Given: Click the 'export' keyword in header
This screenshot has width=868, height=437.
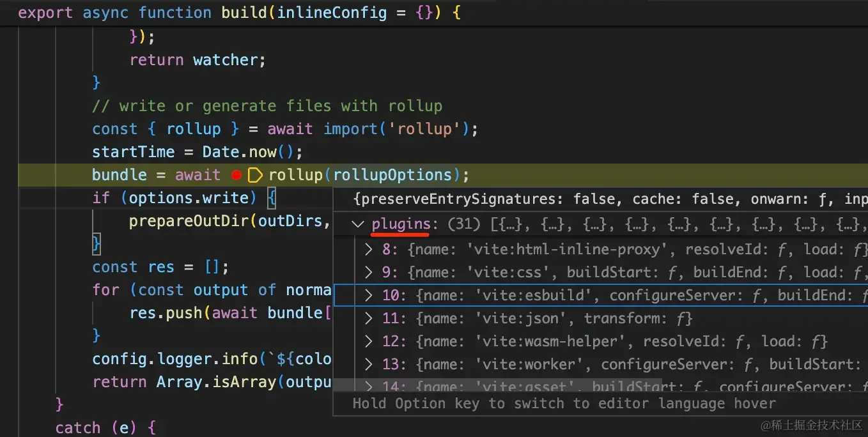Looking at the screenshot, I should tap(45, 13).
